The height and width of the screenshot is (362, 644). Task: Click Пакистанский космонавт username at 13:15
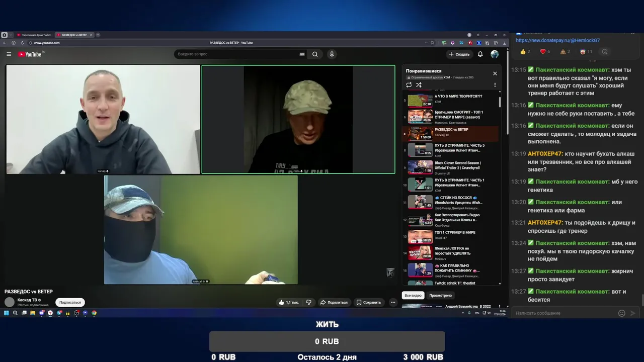click(x=573, y=70)
